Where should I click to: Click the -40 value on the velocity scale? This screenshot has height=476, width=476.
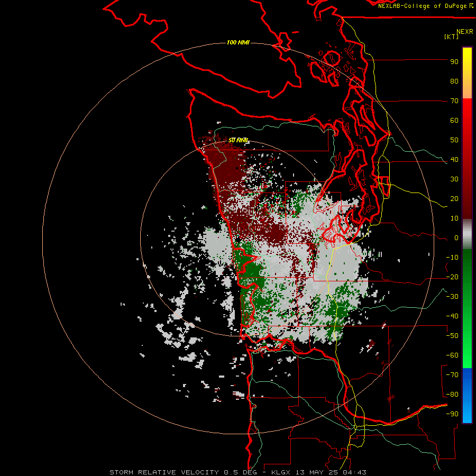(452, 316)
